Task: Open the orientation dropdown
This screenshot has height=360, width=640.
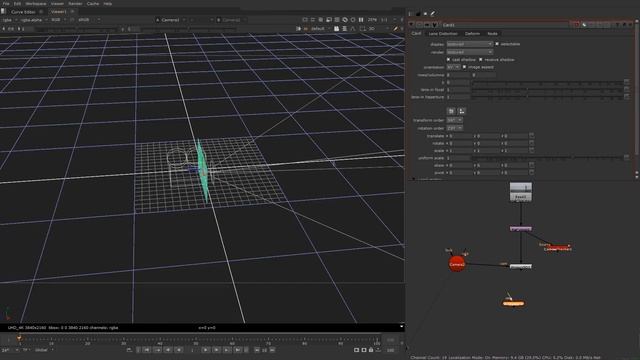Action: (453, 67)
